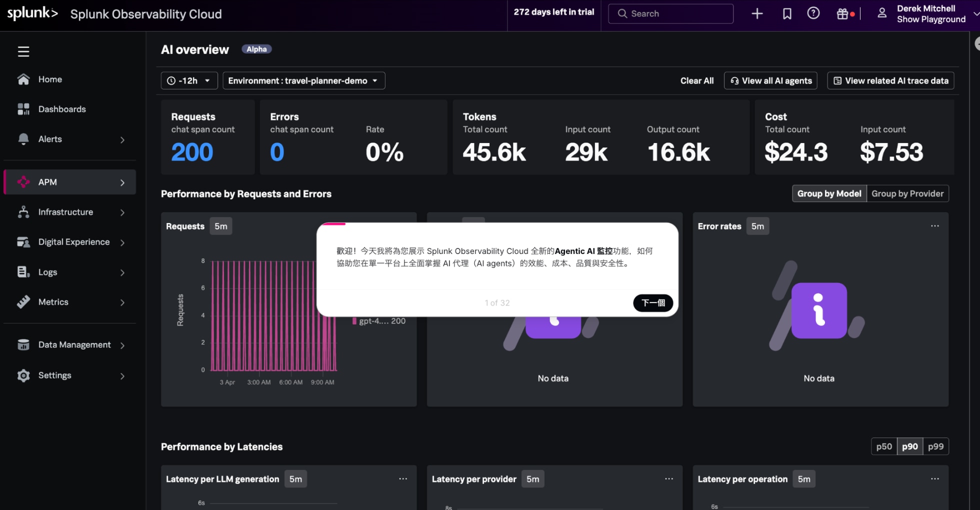The width and height of the screenshot is (980, 510).
Task: Click the Error rates info icon
Action: pos(819,310)
